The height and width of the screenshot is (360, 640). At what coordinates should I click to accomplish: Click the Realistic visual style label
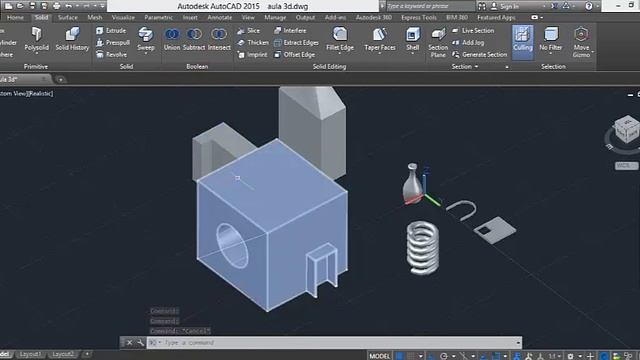pos(40,93)
